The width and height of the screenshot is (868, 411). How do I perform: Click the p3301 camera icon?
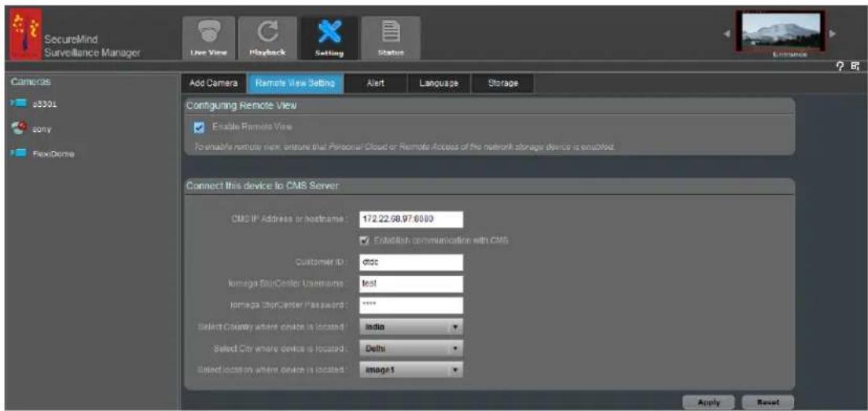point(18,103)
